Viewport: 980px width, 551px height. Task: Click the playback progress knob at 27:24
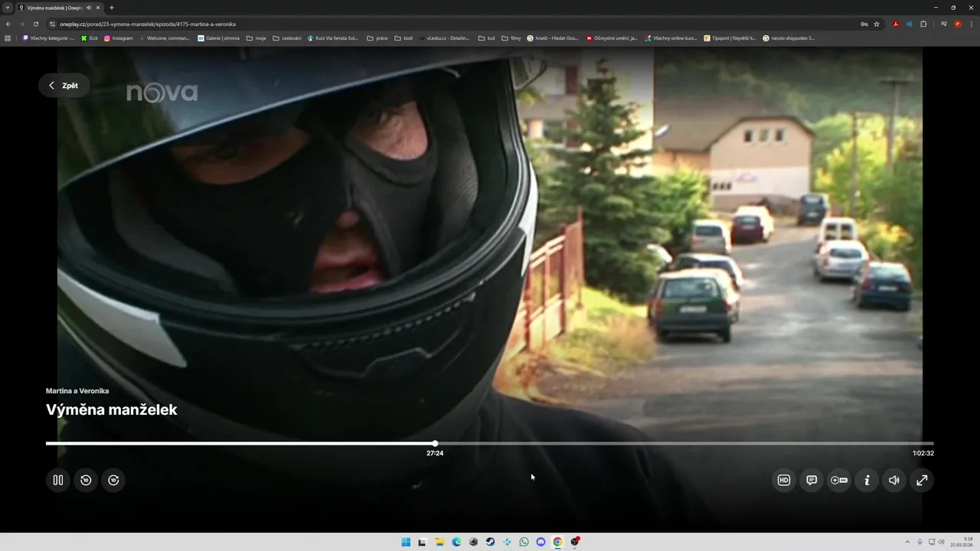435,443
